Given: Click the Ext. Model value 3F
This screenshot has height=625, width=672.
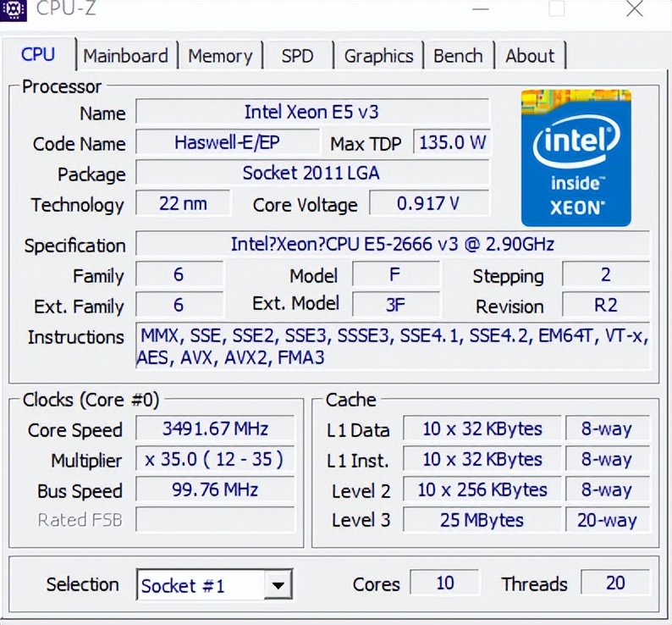Looking at the screenshot, I should tap(395, 305).
